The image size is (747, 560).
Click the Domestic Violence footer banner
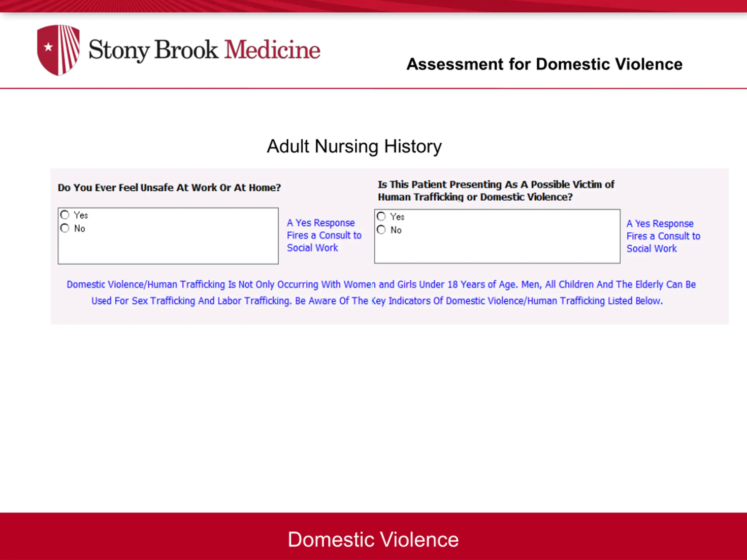click(x=373, y=536)
